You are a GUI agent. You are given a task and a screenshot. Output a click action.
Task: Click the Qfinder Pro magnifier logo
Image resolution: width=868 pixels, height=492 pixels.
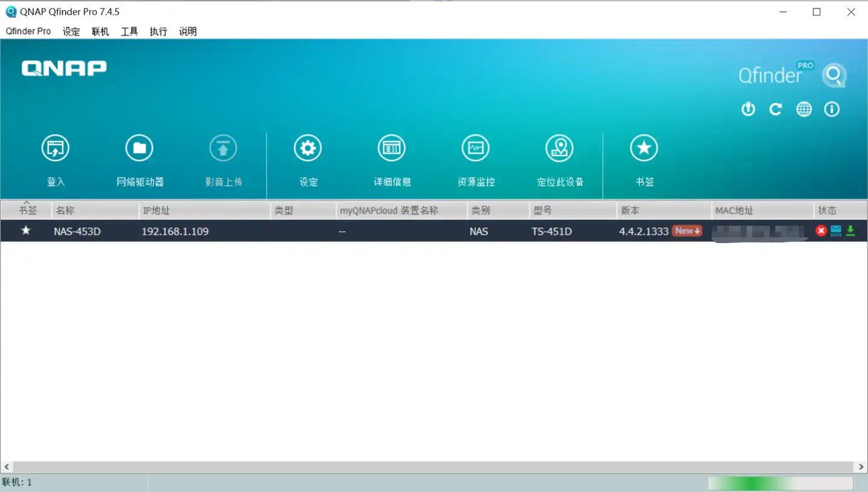click(x=835, y=75)
